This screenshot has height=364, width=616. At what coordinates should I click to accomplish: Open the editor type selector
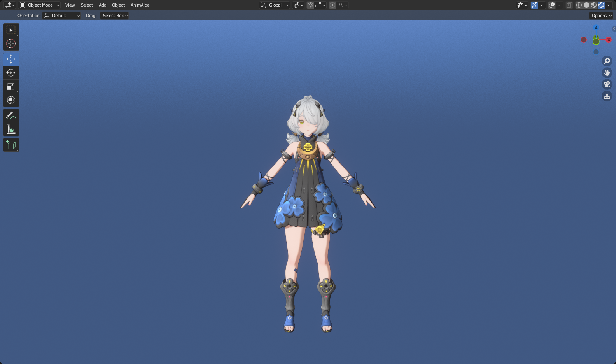(10, 5)
